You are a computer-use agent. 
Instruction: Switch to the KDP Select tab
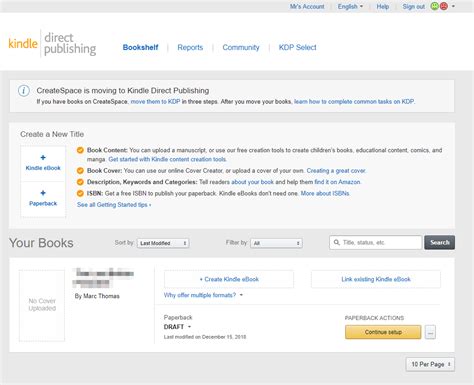click(x=297, y=47)
